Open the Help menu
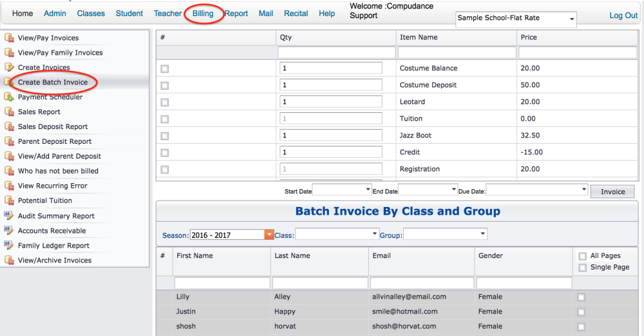644x336 pixels. coord(327,14)
